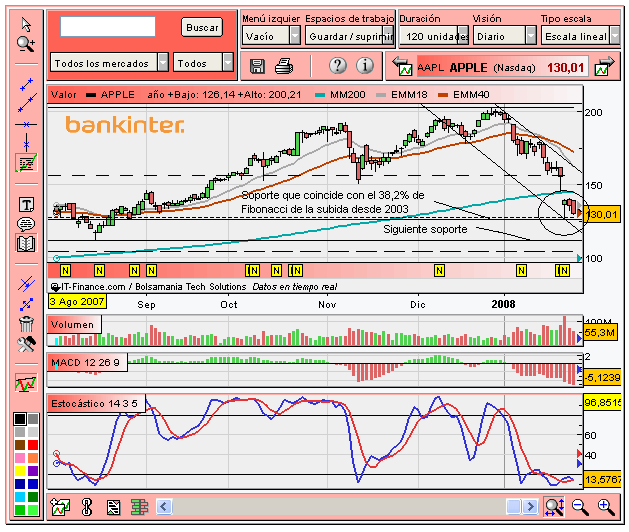
Task: Pick the red color swatch
Action: pos(33,445)
